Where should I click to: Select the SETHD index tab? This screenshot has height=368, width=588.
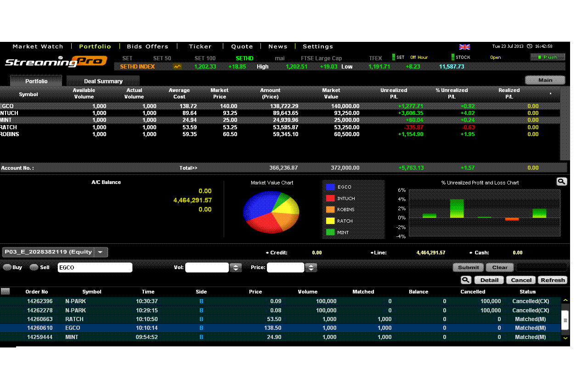coord(244,58)
